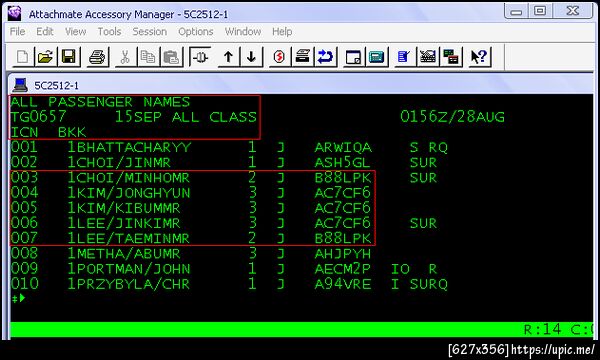
Task: Click the Copy toolbar icon
Action: pos(148,57)
